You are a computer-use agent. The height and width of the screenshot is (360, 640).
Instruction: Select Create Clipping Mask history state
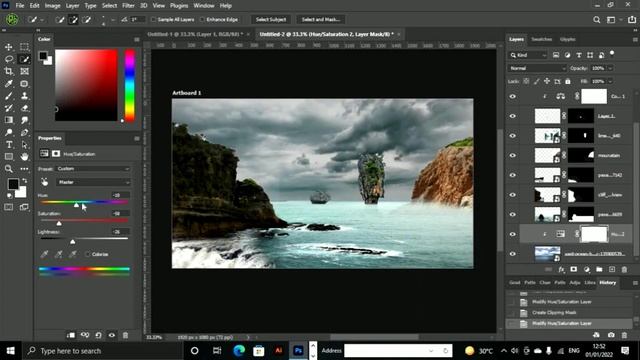[x=554, y=313]
